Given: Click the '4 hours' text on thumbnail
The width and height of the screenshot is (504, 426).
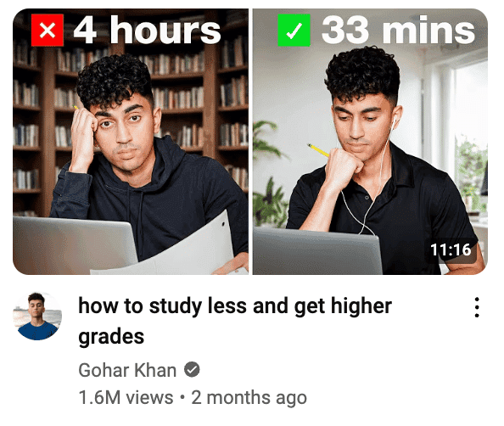Looking at the screenshot, I should pos(148,31).
